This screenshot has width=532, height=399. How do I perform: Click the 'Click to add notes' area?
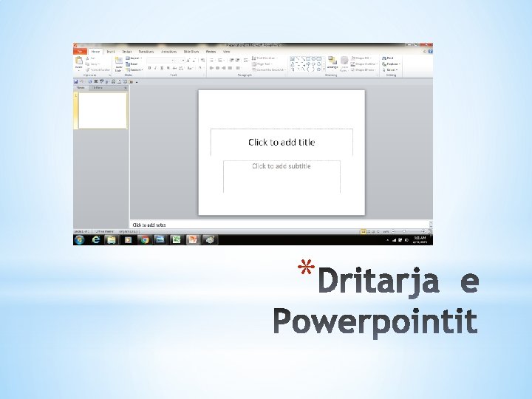click(279, 225)
